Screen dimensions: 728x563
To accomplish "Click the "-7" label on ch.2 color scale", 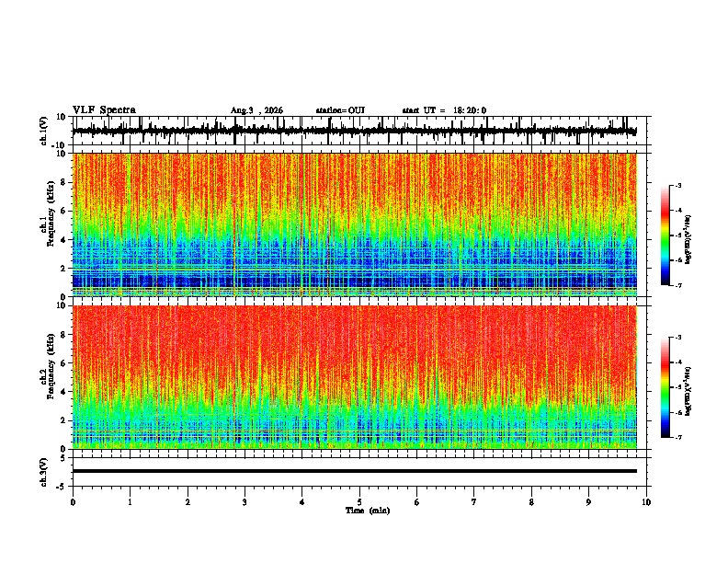I will click(678, 437).
